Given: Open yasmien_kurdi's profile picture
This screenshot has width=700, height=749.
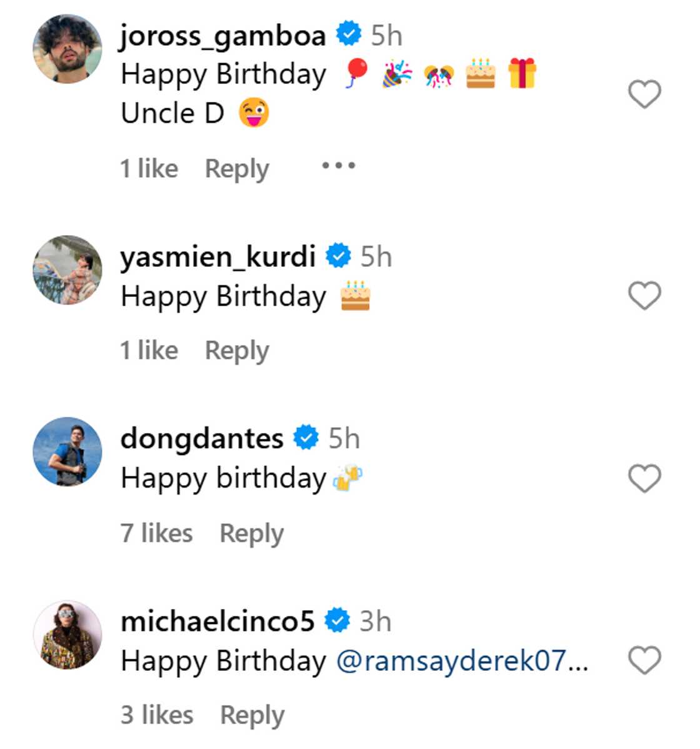Looking at the screenshot, I should 67,270.
